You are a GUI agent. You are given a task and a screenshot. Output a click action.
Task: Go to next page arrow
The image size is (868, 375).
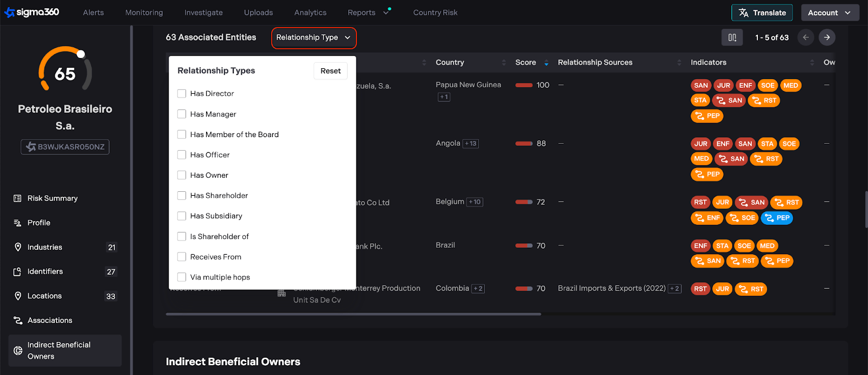[x=827, y=37]
